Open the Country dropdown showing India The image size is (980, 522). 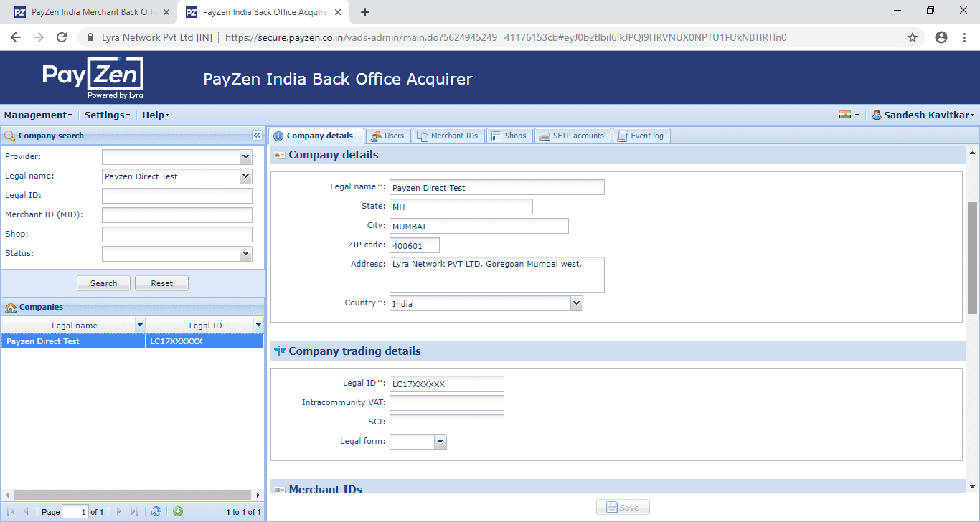pyautogui.click(x=577, y=303)
